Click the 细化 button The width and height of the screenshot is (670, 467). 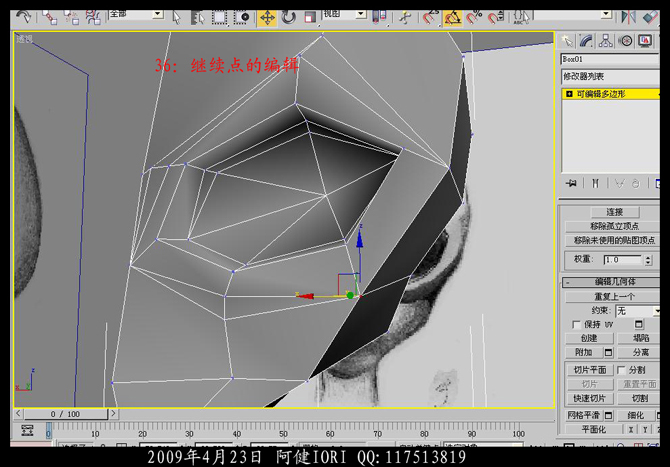tap(636, 415)
